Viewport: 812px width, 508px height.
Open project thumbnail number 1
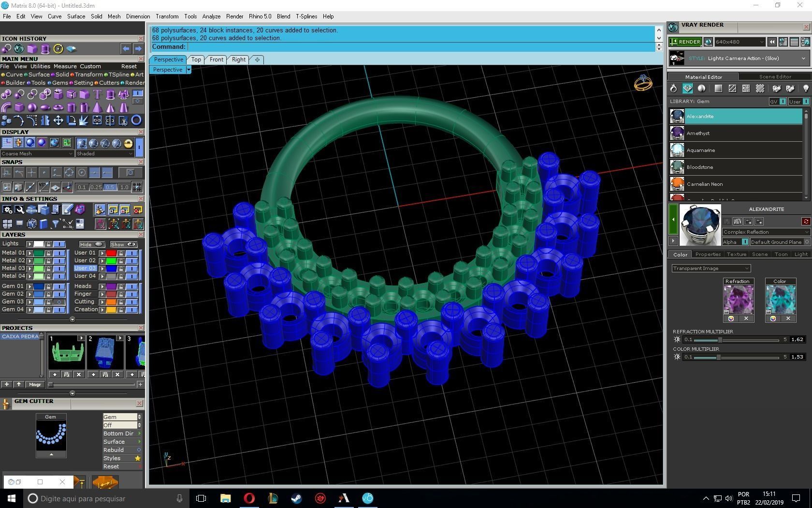point(66,353)
